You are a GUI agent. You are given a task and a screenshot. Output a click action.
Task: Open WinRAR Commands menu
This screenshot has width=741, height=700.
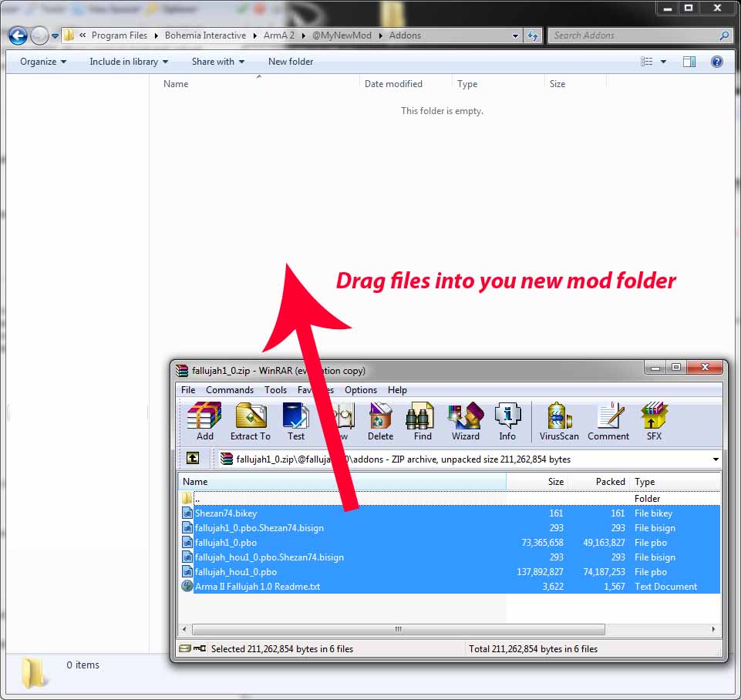230,390
